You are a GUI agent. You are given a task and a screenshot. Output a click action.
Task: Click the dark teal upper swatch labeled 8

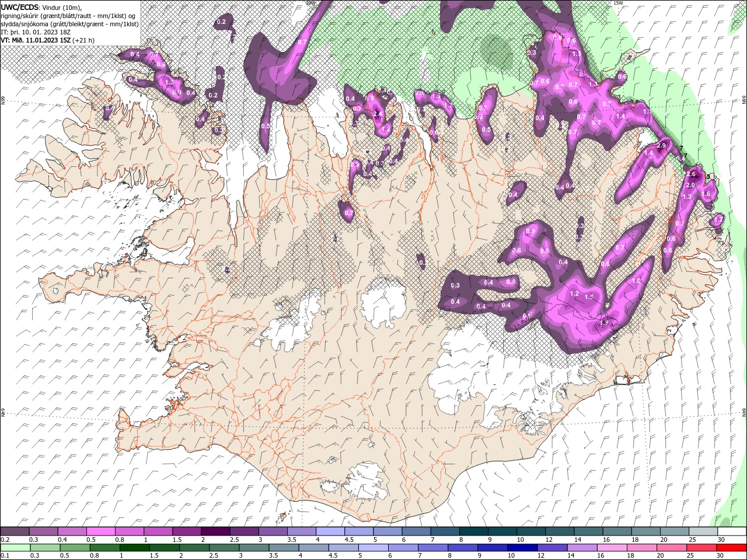[473, 531]
